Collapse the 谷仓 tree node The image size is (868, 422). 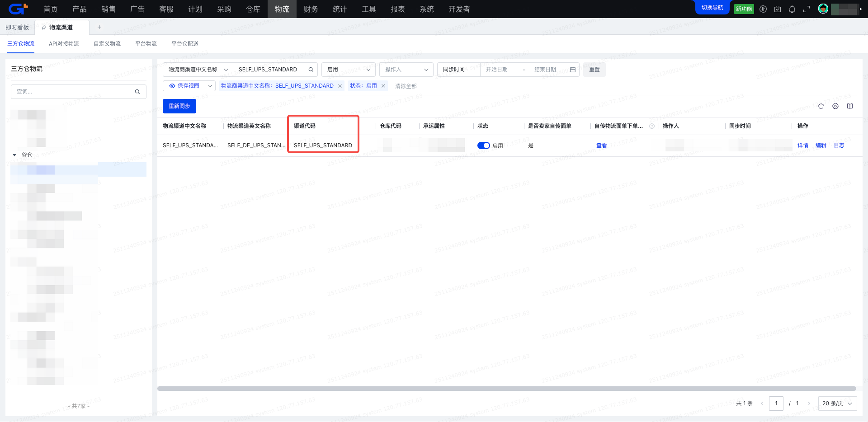coord(14,155)
